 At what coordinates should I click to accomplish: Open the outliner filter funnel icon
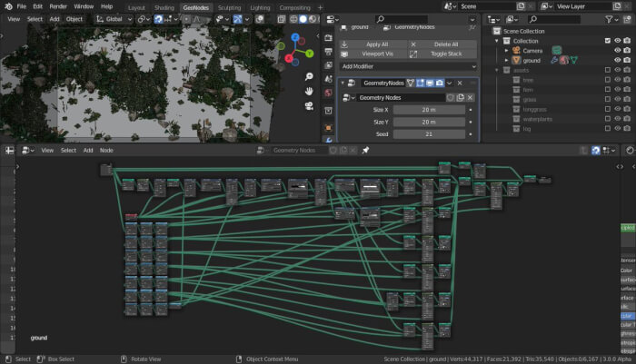click(609, 19)
